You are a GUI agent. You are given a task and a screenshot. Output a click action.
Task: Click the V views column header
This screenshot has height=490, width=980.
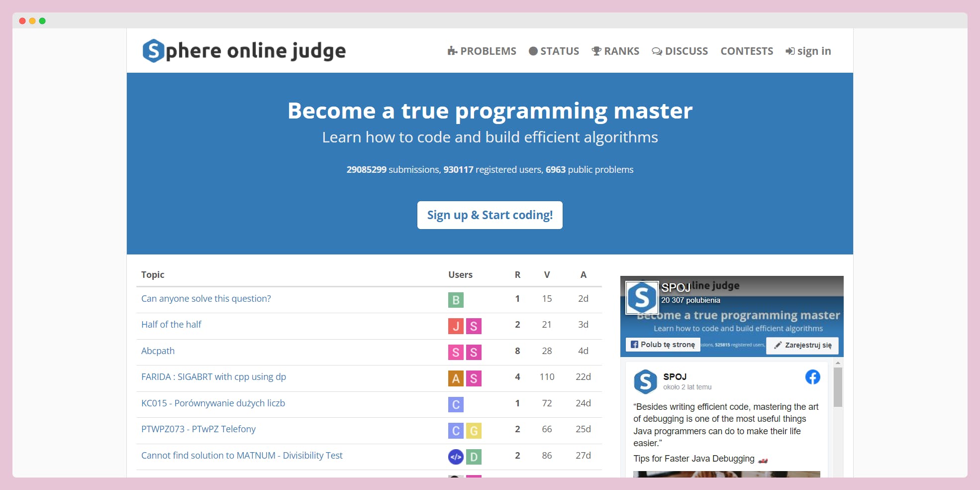point(547,275)
